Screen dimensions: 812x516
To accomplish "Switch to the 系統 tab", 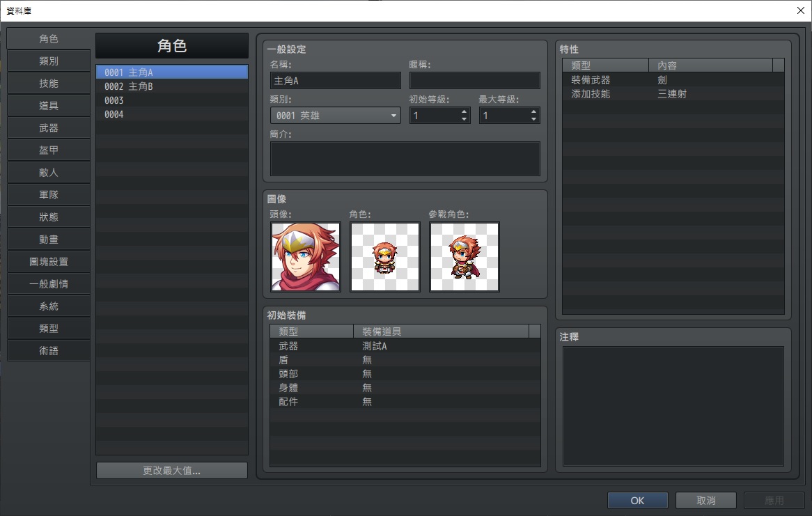I will click(49, 306).
